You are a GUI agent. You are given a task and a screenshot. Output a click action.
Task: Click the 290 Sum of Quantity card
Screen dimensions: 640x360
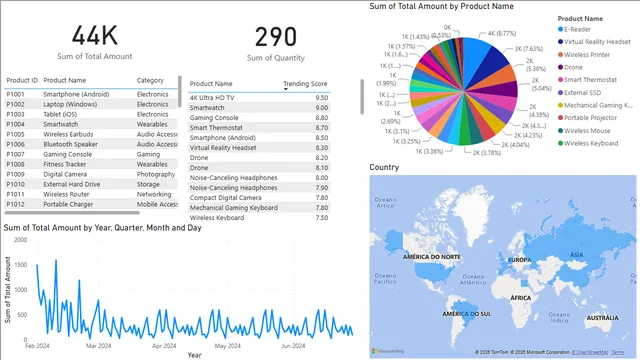point(276,43)
